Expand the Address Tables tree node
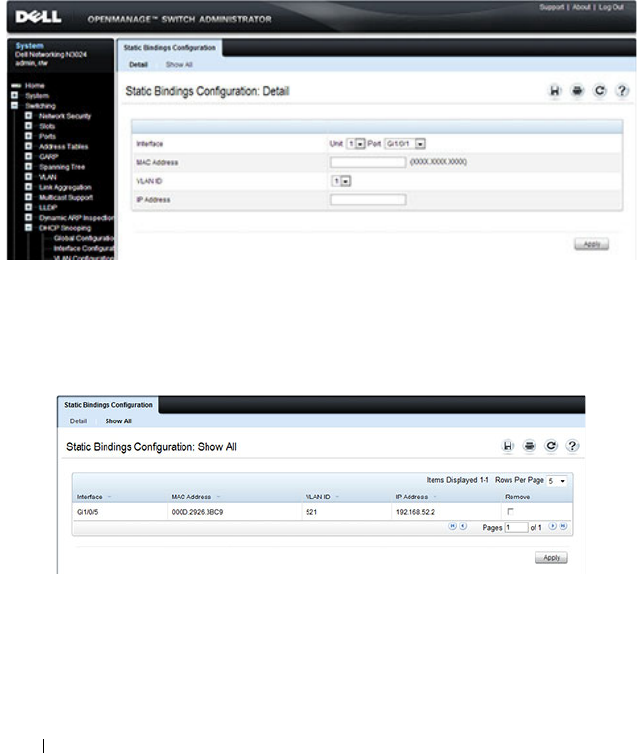Image resolution: width=641 pixels, height=753 pixels. tap(28, 146)
